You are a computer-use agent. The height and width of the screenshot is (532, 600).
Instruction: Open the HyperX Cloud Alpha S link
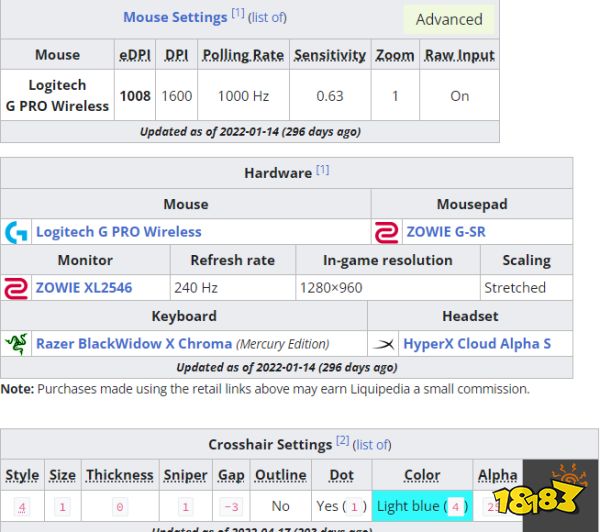point(477,344)
